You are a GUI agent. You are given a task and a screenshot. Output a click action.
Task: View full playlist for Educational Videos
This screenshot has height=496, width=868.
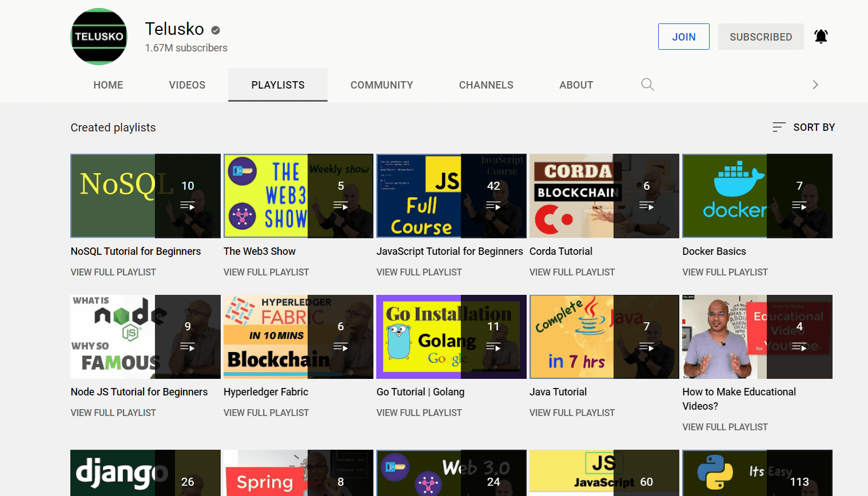[x=725, y=427]
